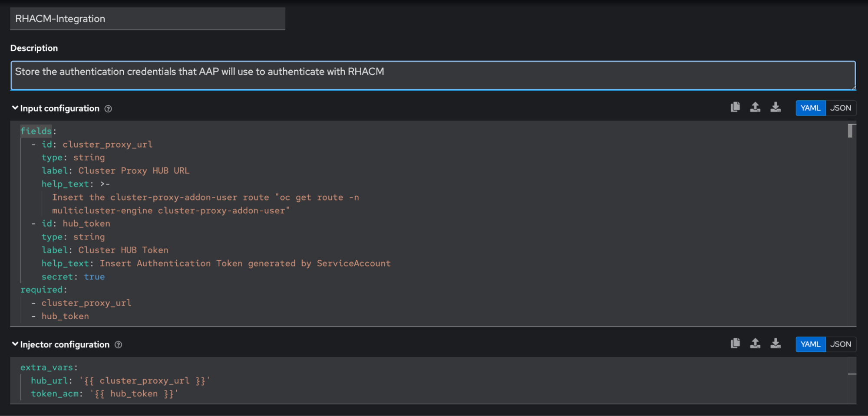Switch Injector configuration to JSON format
868x416 pixels.
(x=840, y=344)
